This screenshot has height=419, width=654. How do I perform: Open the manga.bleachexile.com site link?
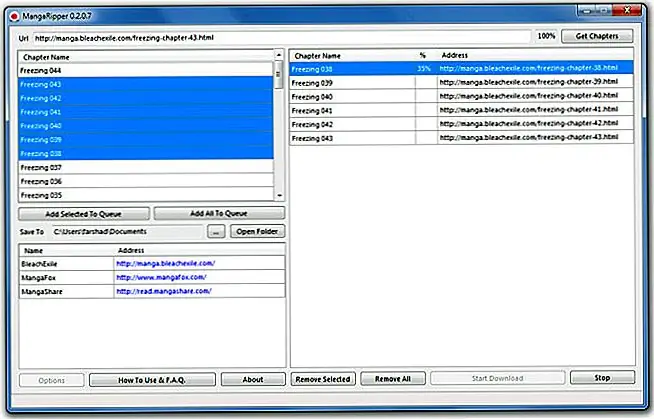pos(165,263)
